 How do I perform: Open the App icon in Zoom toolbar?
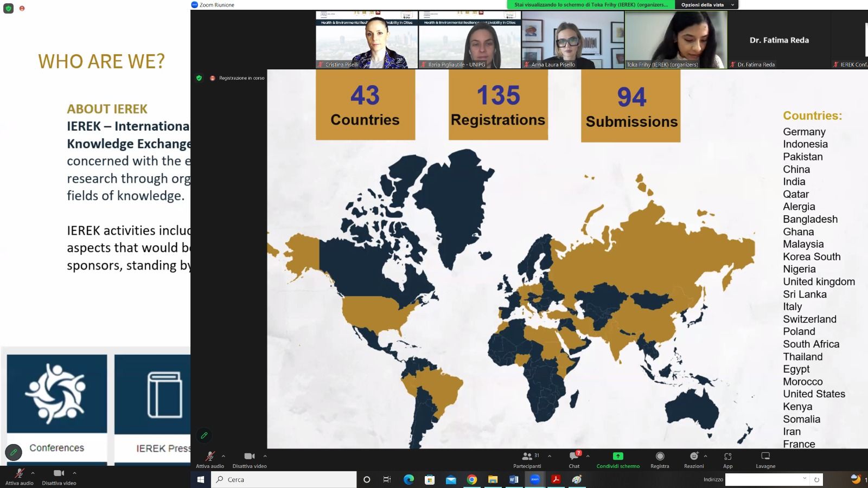coord(727,459)
